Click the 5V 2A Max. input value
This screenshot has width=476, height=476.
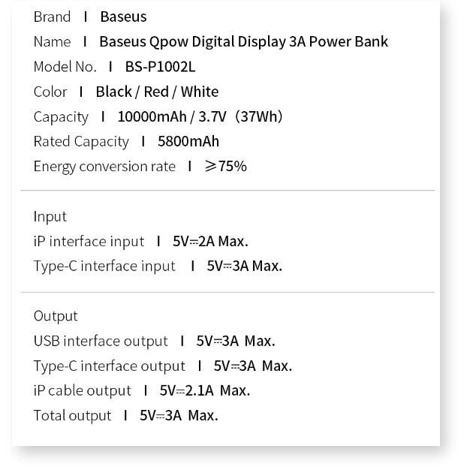[x=210, y=241]
